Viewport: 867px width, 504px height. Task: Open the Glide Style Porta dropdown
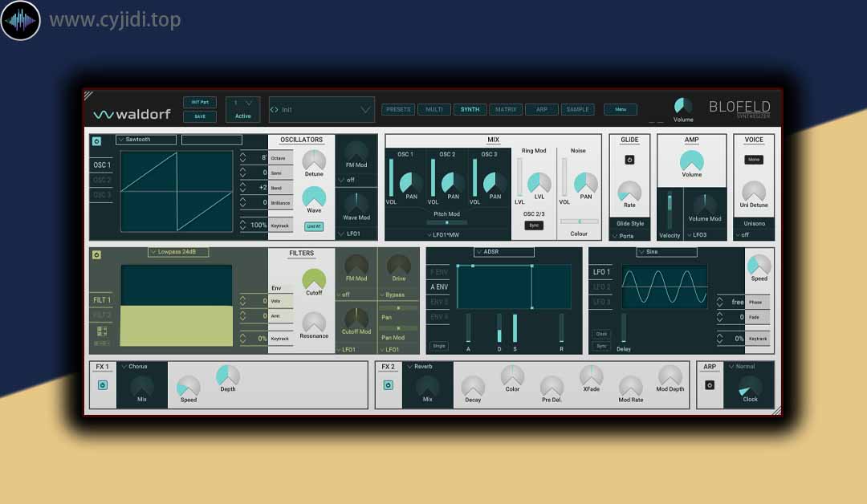coord(624,236)
